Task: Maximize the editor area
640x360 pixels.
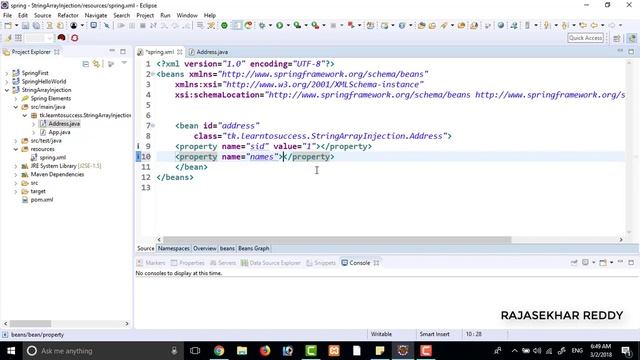Action: [x=631, y=51]
